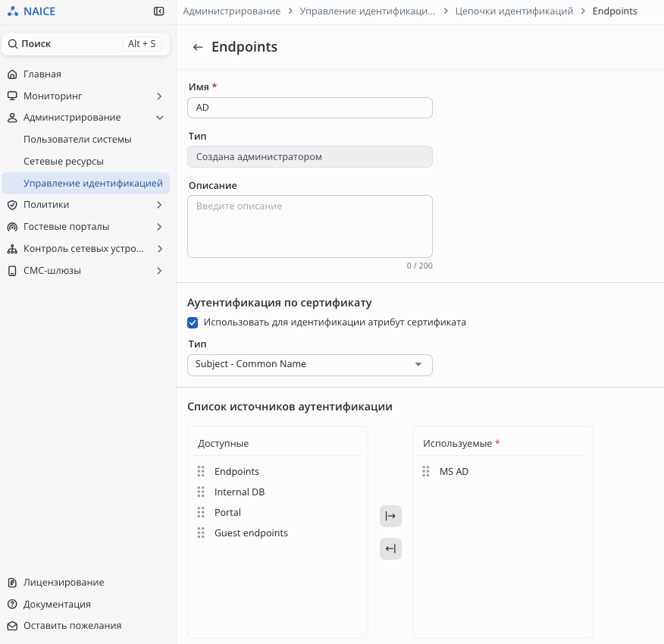Collapse the Администрирование section chevron

[159, 118]
